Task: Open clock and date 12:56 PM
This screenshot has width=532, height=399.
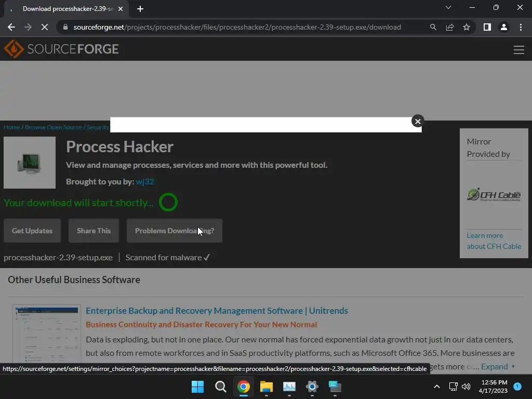Action: (493, 387)
